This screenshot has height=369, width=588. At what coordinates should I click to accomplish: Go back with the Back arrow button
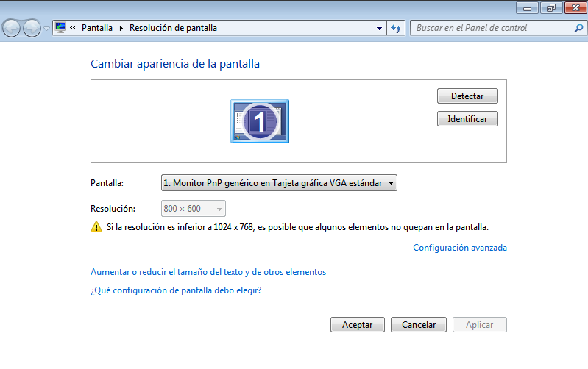[12, 28]
